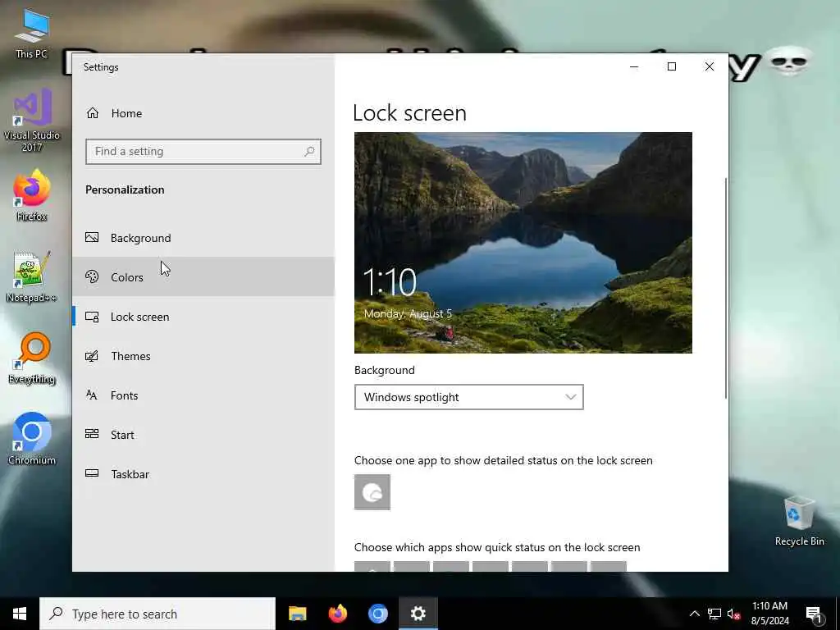This screenshot has width=840, height=630.
Task: Click 'Choose which apps show quick status' text
Action: [497, 547]
